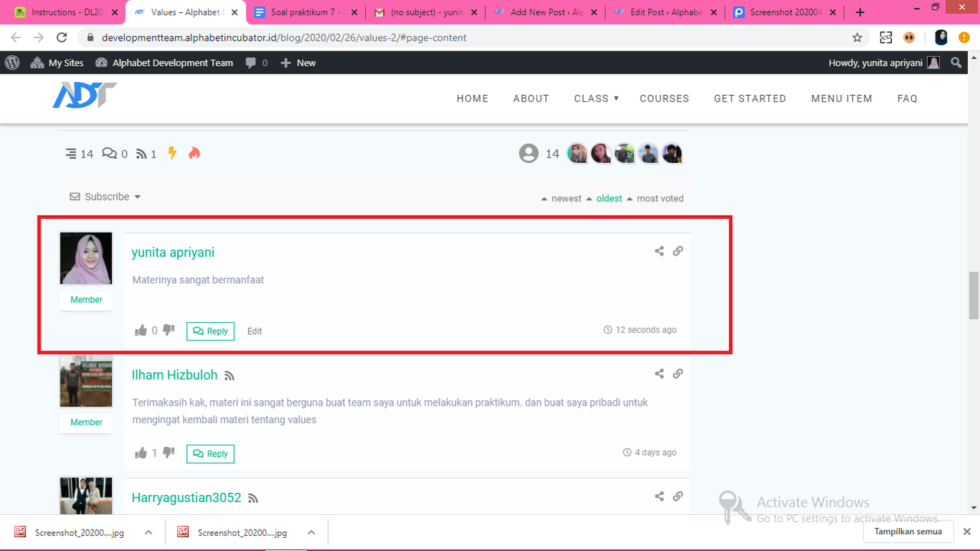This screenshot has height=551, width=980.
Task: Click the flame hottest thread icon
Action: (194, 153)
